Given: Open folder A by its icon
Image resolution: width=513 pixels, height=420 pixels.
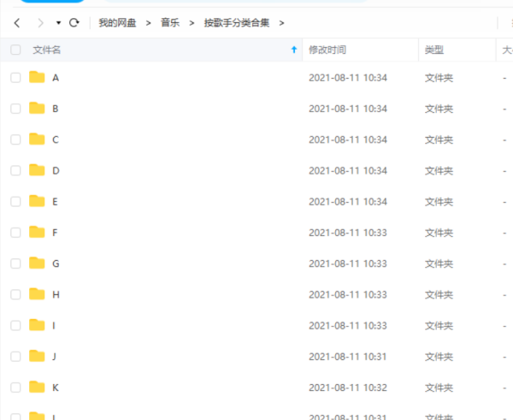Looking at the screenshot, I should coord(37,77).
